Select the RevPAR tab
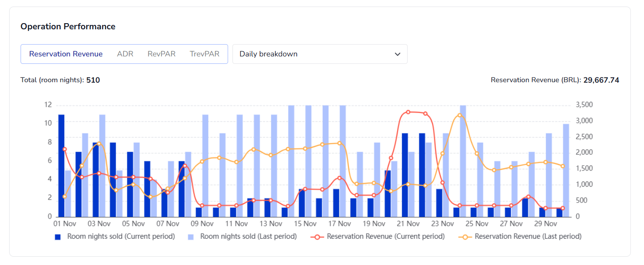 click(x=162, y=54)
